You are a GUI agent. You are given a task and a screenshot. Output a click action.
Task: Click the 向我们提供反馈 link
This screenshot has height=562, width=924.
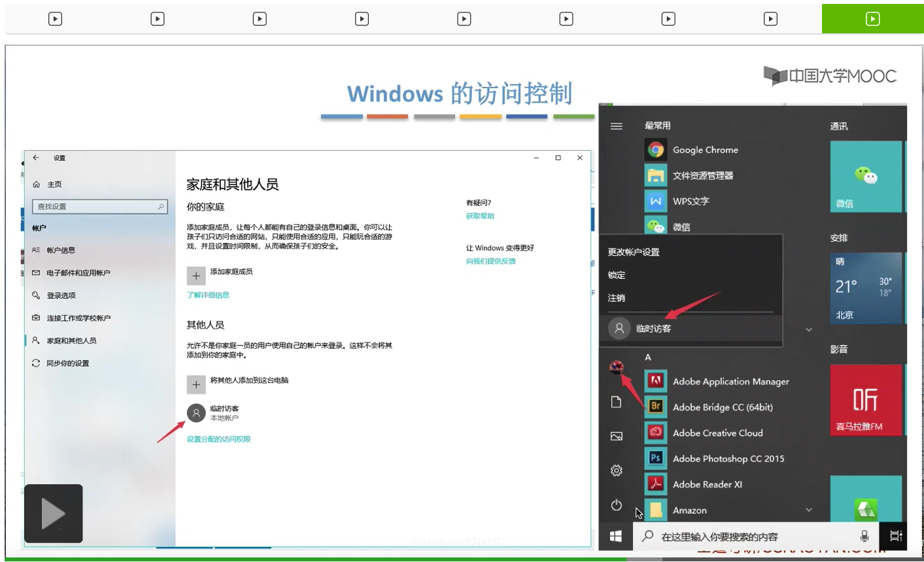click(490, 261)
